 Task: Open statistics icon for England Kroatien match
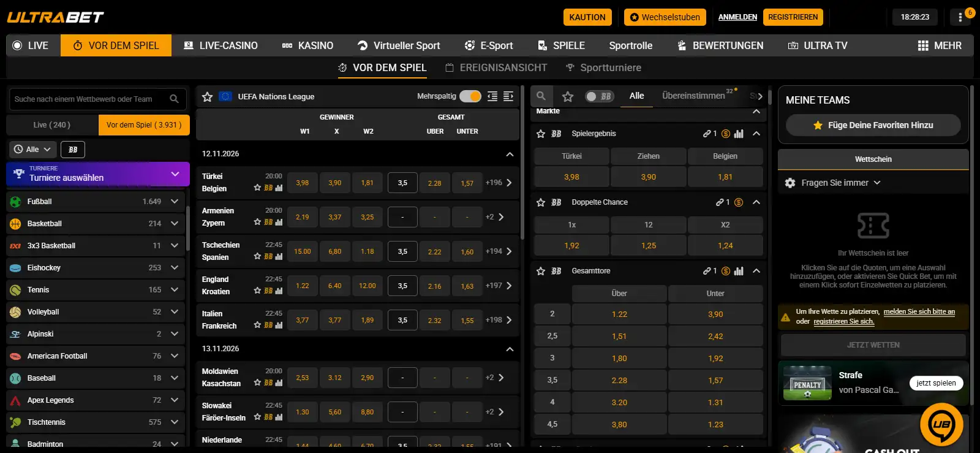(x=279, y=291)
